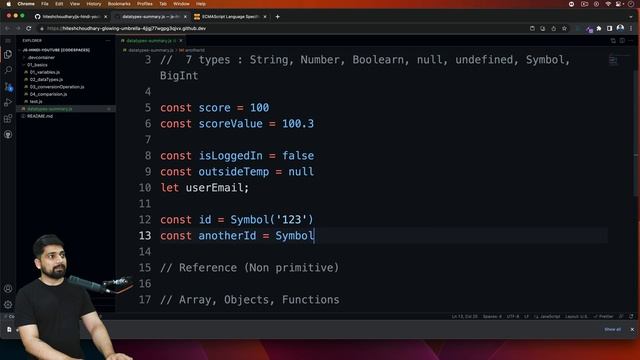Image resolution: width=640 pixels, height=360 pixels.
Task: Open Chrome Window menu
Action: coord(181,4)
